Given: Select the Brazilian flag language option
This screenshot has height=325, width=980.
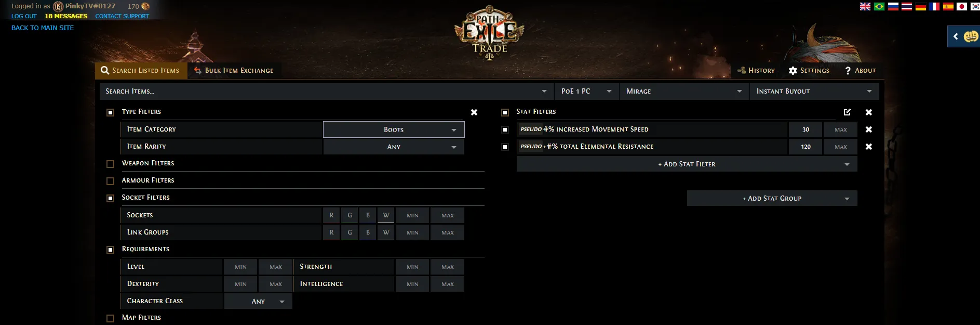Looking at the screenshot, I should (879, 7).
